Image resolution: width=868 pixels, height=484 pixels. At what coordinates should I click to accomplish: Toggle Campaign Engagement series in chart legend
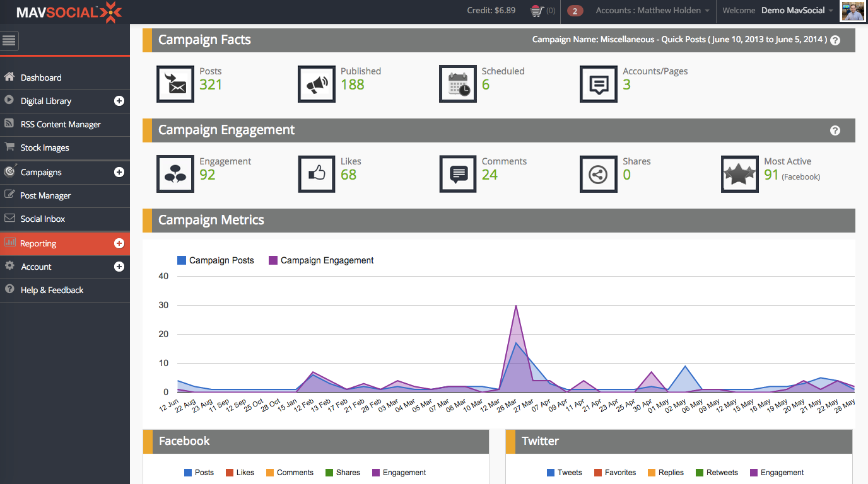(x=321, y=260)
